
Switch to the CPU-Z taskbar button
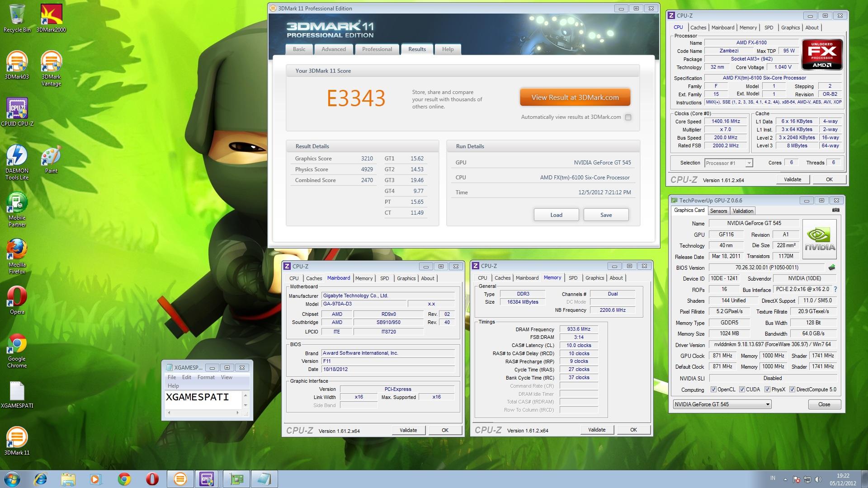pyautogui.click(x=207, y=479)
